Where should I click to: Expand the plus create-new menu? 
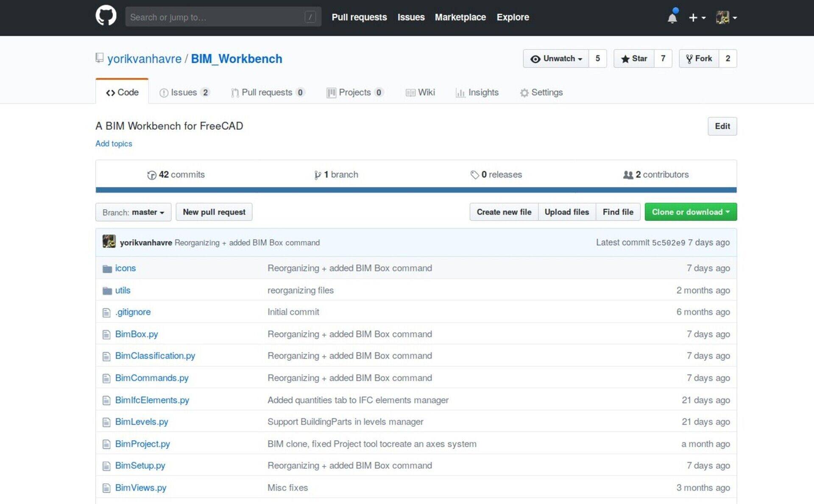697,18
